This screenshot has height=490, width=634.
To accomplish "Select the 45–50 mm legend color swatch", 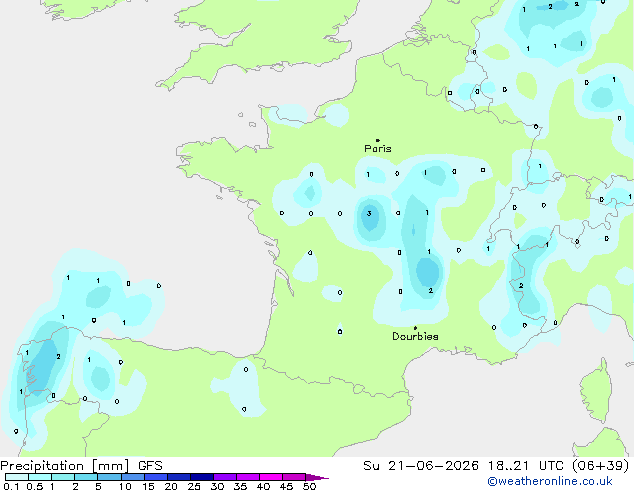I will 294,477.
